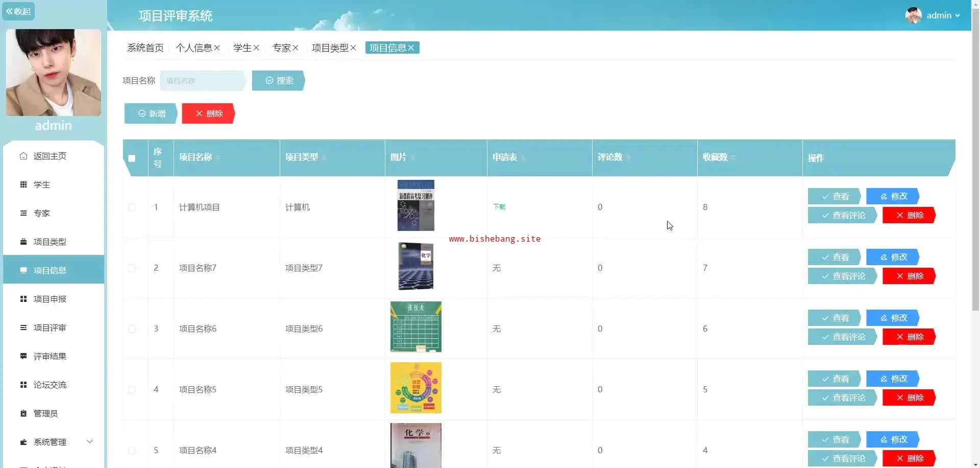
Task: Close the 学生 tab
Action: (x=256, y=48)
